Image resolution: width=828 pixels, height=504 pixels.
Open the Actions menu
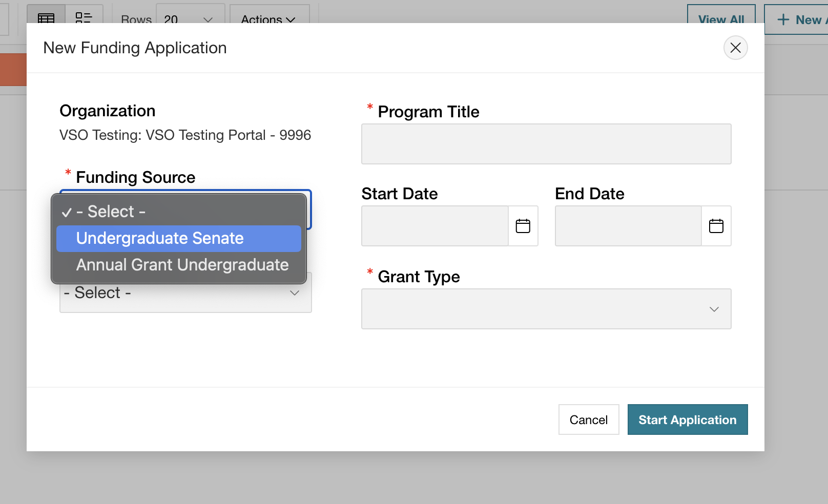coord(269,19)
